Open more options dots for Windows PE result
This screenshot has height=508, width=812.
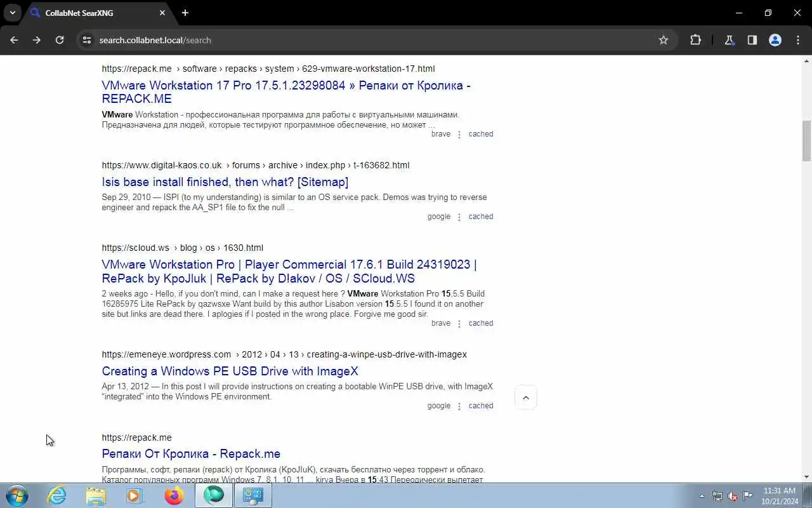459,406
